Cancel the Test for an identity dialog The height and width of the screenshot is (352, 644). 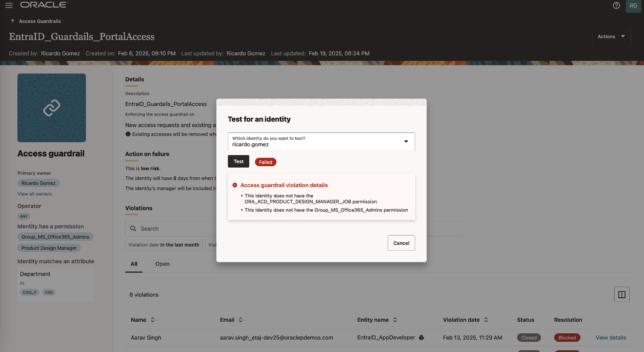click(401, 243)
